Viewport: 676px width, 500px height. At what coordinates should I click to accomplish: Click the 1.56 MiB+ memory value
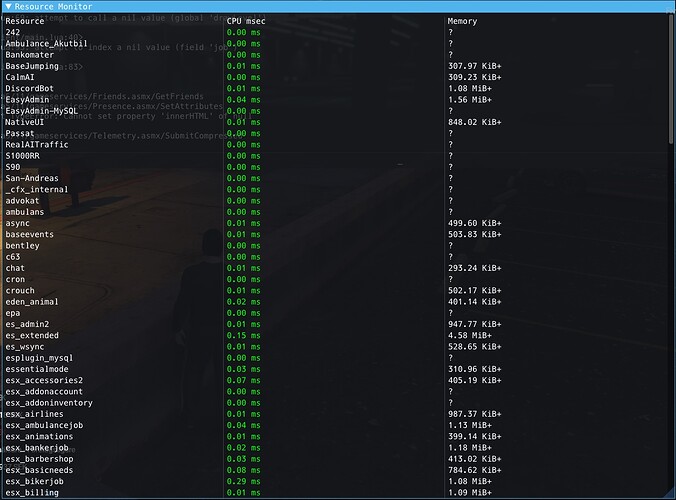[x=470, y=100]
